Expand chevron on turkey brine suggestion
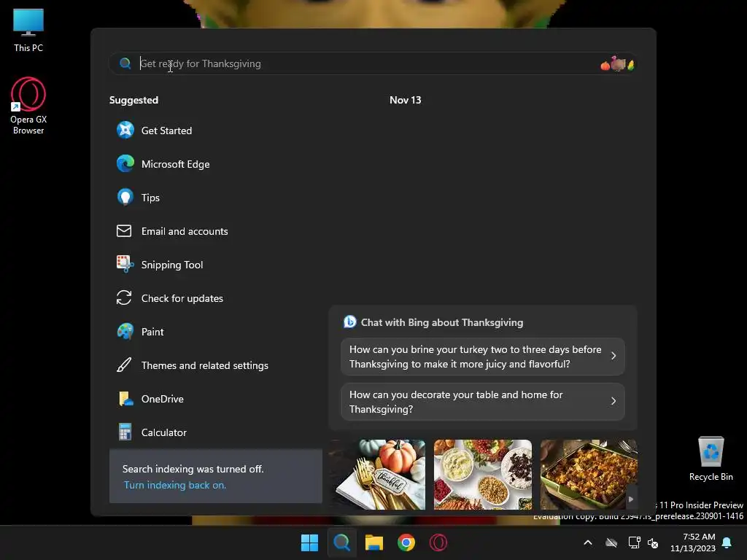Screen dimensions: 747x560 tap(614, 356)
